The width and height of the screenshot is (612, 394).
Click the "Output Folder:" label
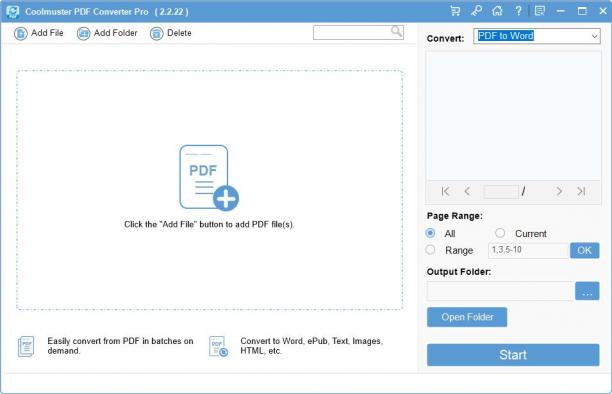459,272
